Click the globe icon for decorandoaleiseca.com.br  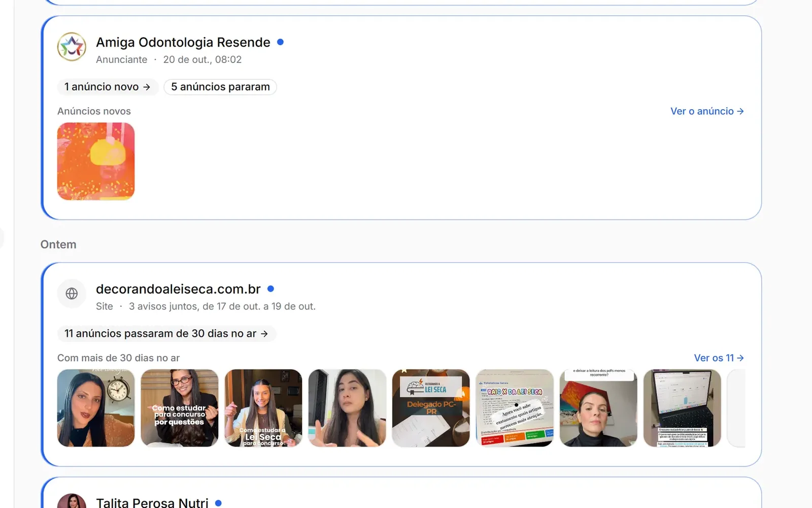coord(72,294)
